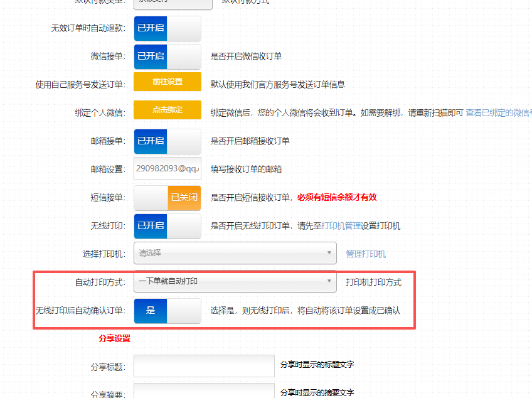Turn off the 邮箱接单 switch
Screen dimensions: 532x398
pos(168,141)
